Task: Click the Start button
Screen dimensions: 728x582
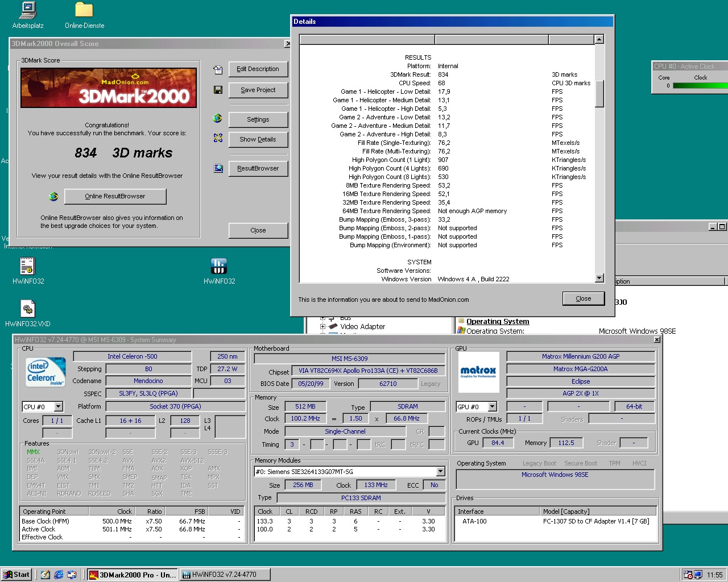Action: pos(16,575)
